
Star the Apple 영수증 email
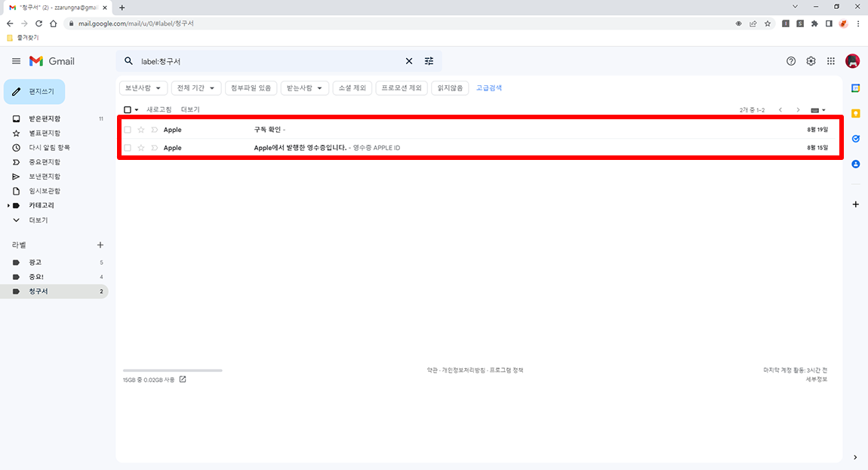click(x=140, y=148)
